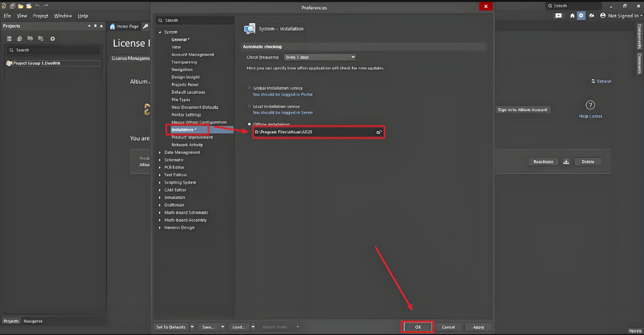Click Cancel in Preferences dialog
This screenshot has height=335, width=644.
coord(448,327)
